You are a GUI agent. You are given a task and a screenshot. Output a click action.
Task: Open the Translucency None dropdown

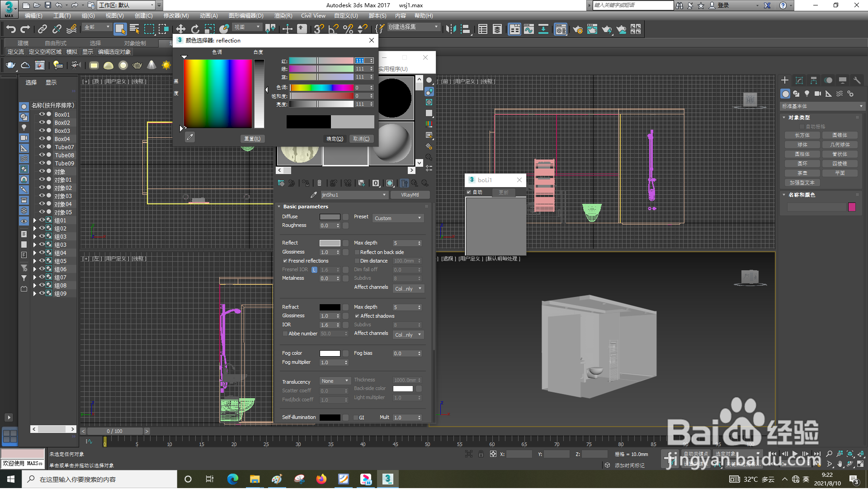pos(335,381)
